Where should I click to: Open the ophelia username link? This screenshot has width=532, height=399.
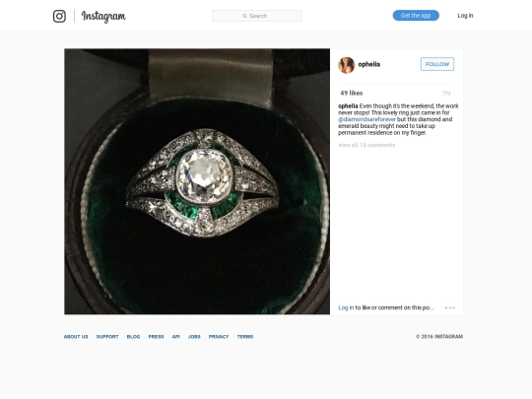[x=368, y=64]
